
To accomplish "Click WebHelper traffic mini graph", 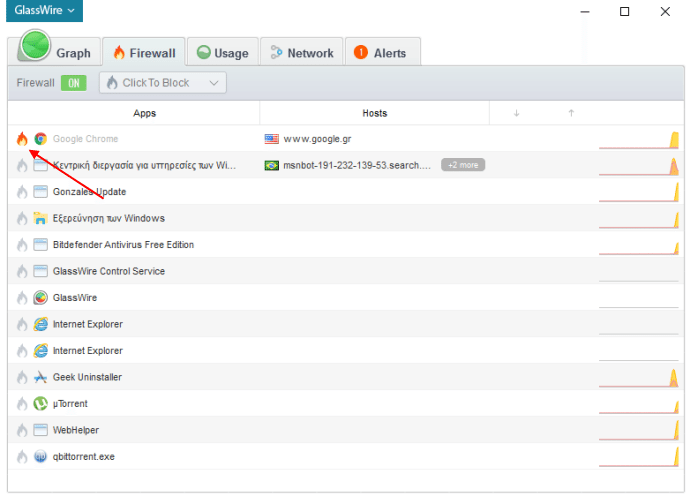I will tap(639, 431).
